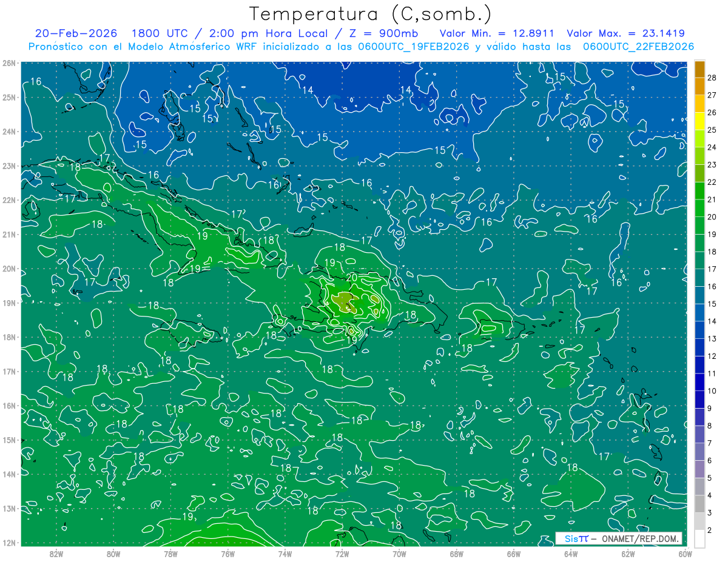Click the colorbar label 10
This screenshot has width=728, height=562.
pos(712,391)
